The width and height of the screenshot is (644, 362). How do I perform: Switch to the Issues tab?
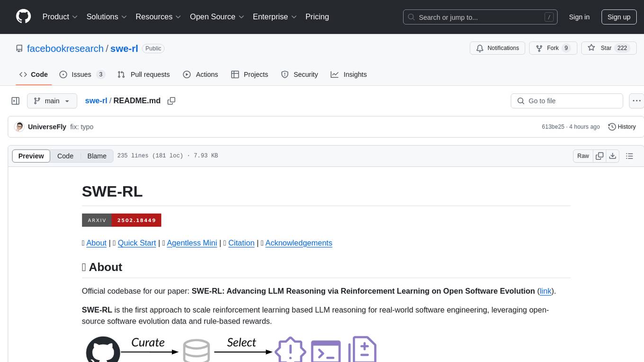click(x=82, y=74)
